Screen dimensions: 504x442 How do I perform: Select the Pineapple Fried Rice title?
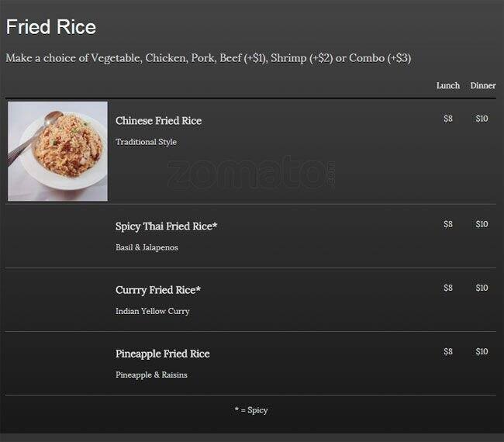162,354
